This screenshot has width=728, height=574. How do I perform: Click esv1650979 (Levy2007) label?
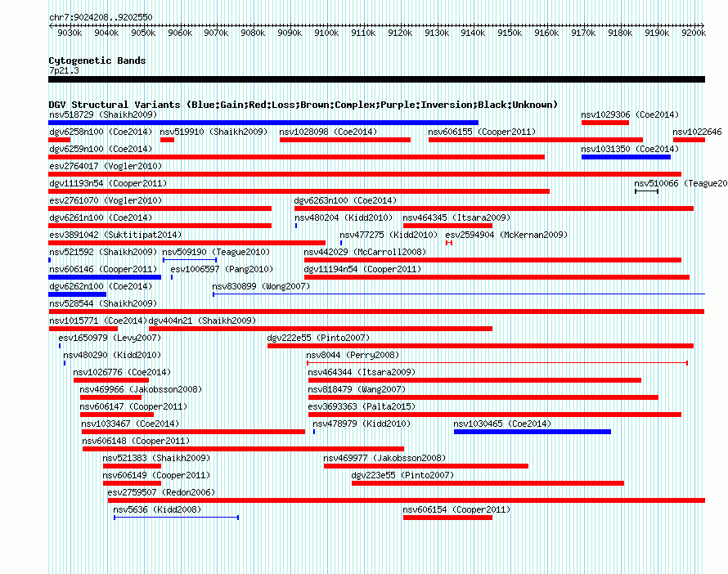tap(110, 338)
